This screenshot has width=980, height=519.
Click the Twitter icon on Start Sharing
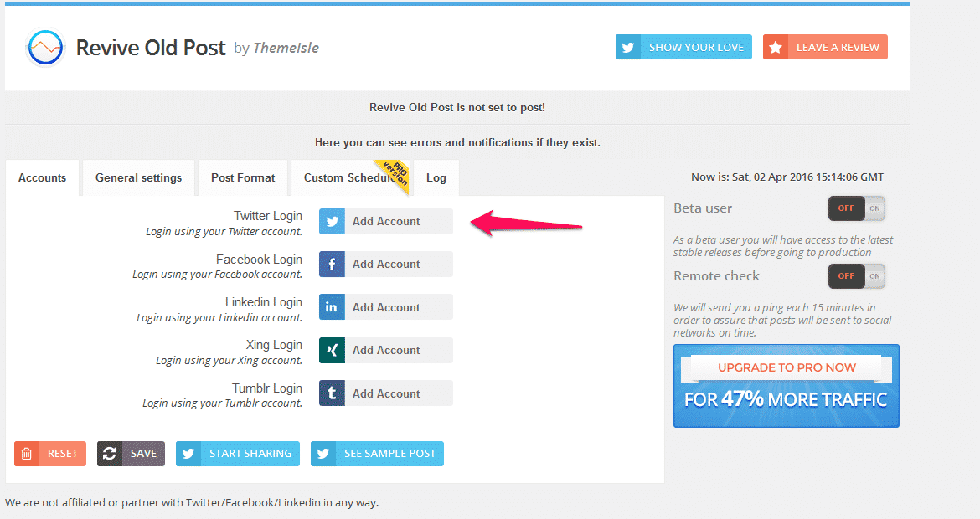pyautogui.click(x=188, y=454)
